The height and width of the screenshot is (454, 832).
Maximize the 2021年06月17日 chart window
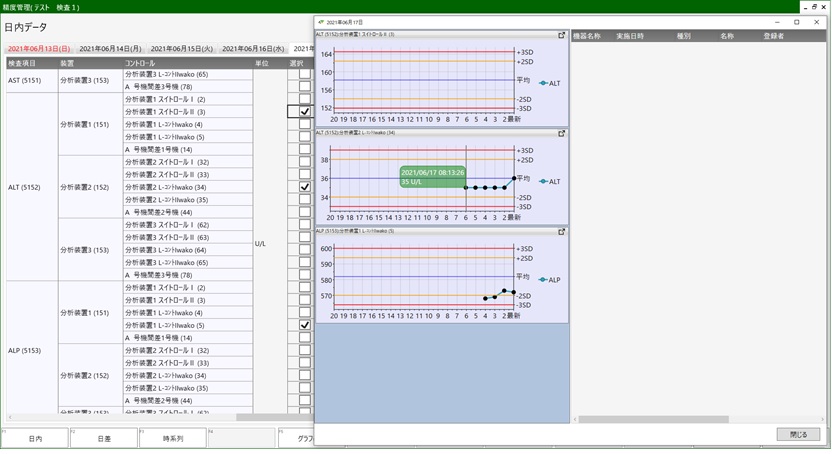pyautogui.click(x=796, y=22)
